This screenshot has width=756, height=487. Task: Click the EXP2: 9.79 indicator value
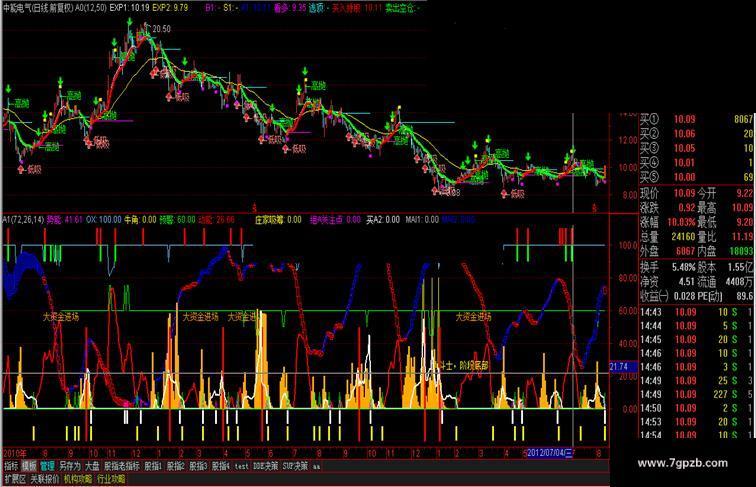(170, 7)
